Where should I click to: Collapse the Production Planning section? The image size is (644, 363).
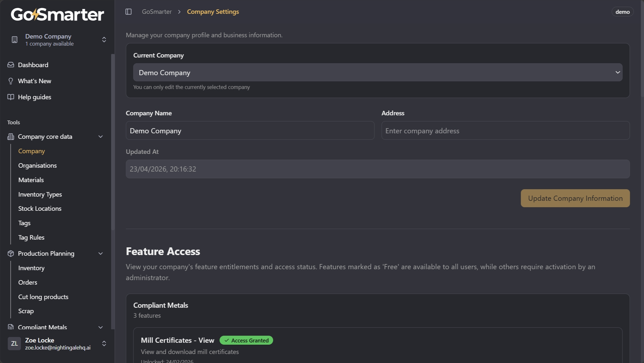click(x=100, y=253)
